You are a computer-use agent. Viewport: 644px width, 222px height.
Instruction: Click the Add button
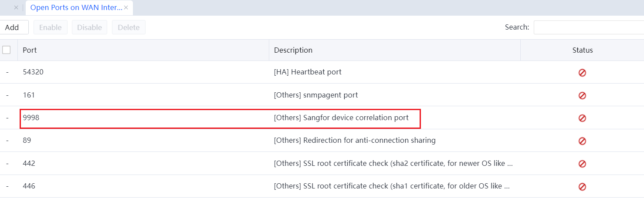pos(12,27)
